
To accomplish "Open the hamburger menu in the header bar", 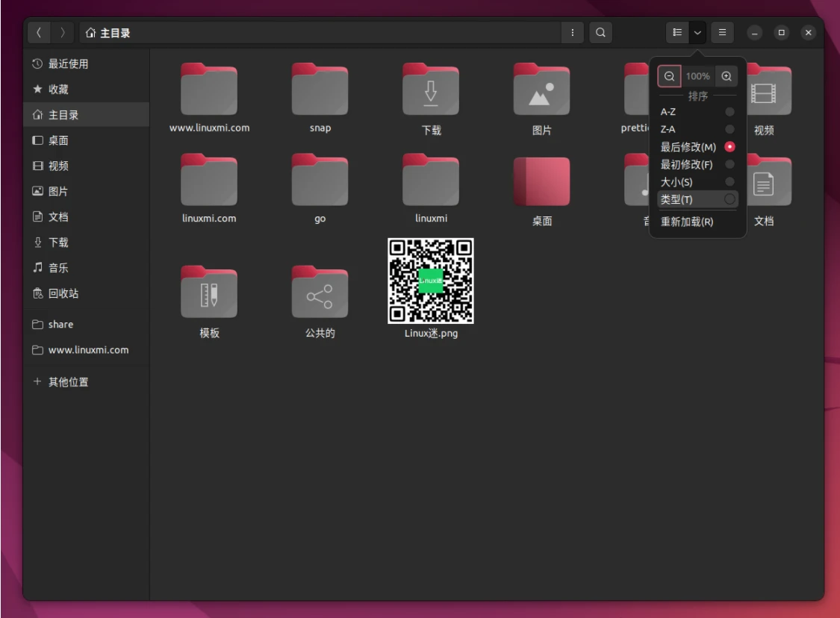I will click(721, 32).
